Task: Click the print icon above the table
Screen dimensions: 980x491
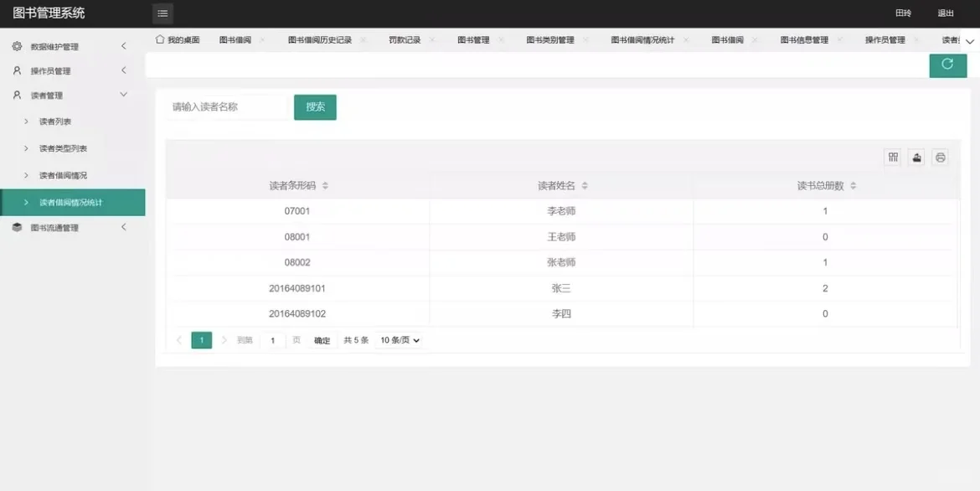Action: click(940, 157)
